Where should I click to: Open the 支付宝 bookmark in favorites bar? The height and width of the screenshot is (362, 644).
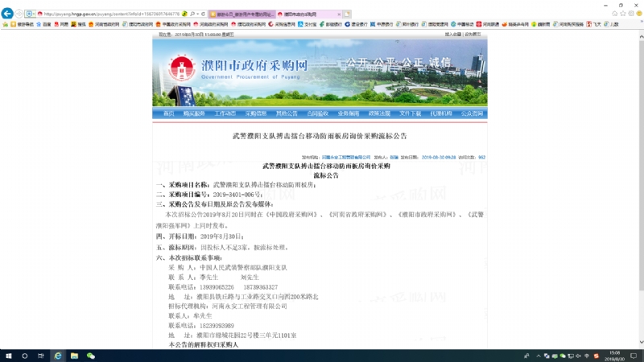(308, 24)
